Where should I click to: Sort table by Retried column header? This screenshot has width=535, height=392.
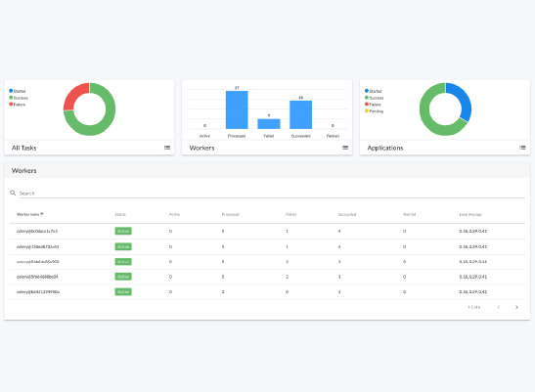pyautogui.click(x=410, y=214)
